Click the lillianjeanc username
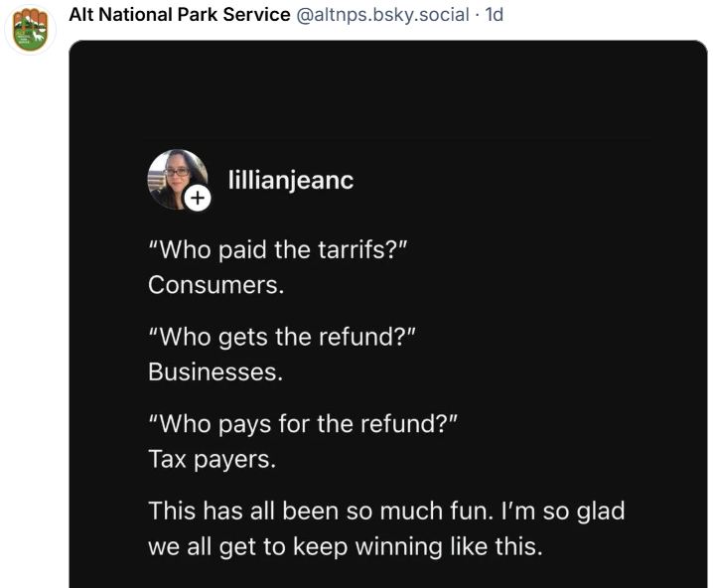 tap(291, 181)
